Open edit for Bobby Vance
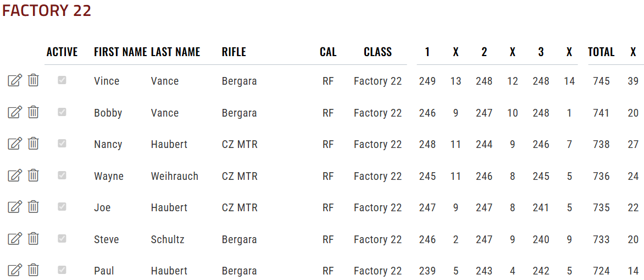The height and width of the screenshot is (280, 644). pos(15,112)
